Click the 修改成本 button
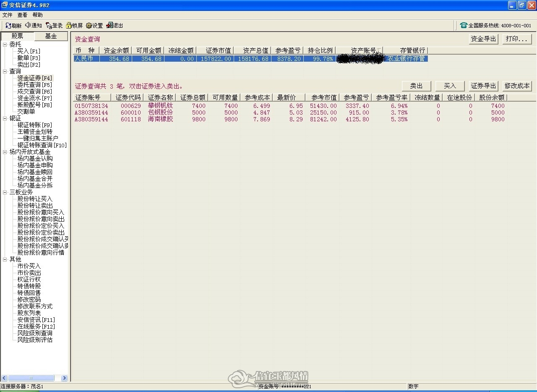 [517, 86]
